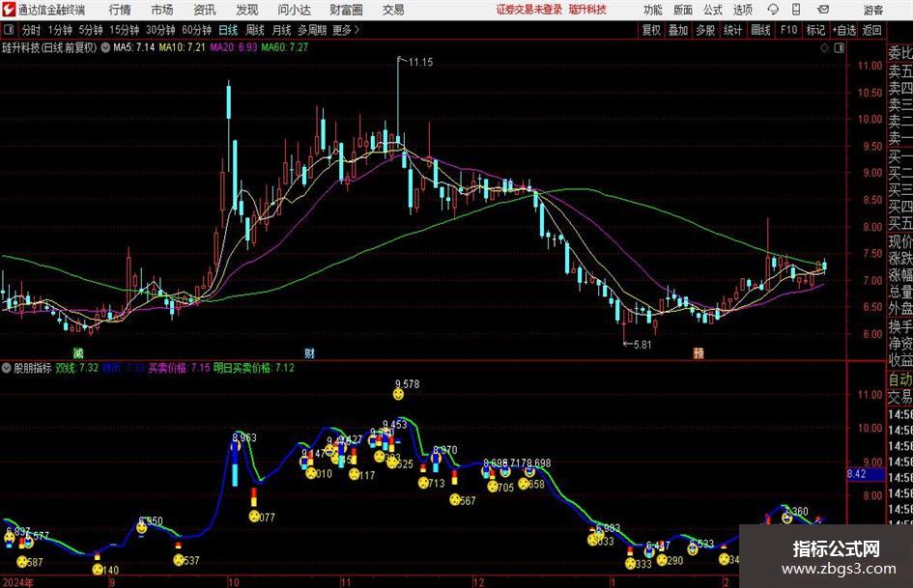This screenshot has width=913, height=588.
Task: Open the 交易 menu
Action: (393, 10)
